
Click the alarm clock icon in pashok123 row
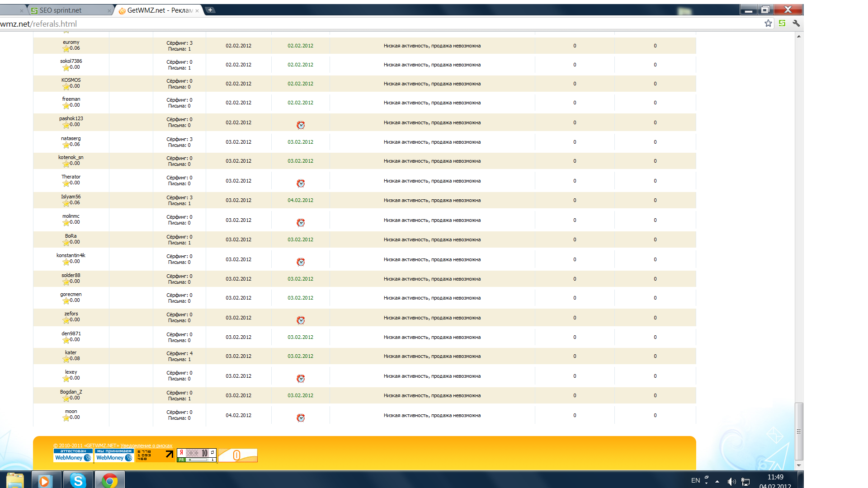pyautogui.click(x=301, y=125)
